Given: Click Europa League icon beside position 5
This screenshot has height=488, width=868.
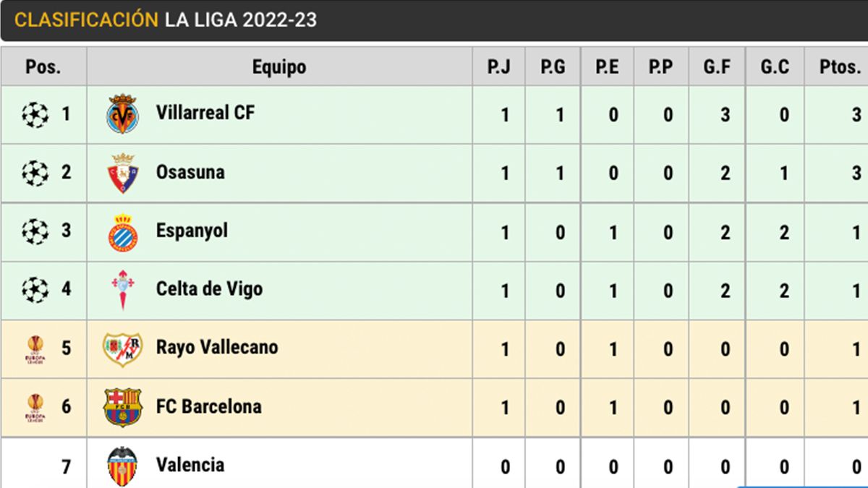Looking at the screenshot, I should pyautogui.click(x=35, y=348).
